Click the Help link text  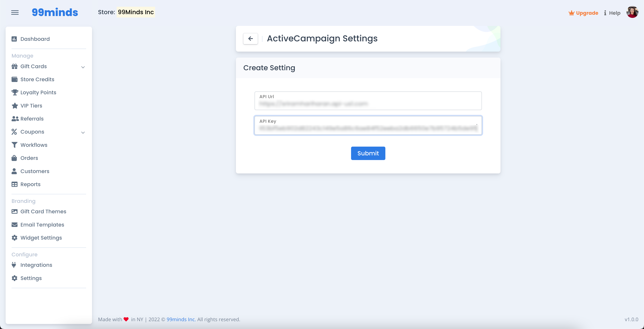(x=615, y=13)
